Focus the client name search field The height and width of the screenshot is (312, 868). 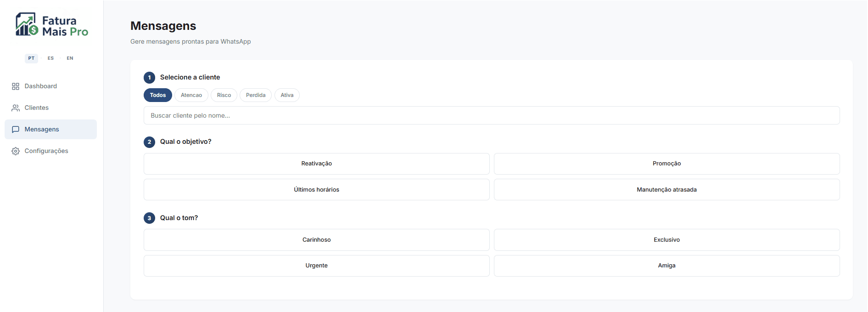(x=491, y=115)
